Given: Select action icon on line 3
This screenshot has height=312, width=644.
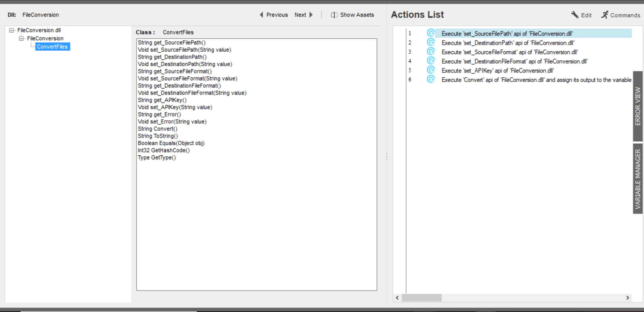Looking at the screenshot, I should (431, 52).
